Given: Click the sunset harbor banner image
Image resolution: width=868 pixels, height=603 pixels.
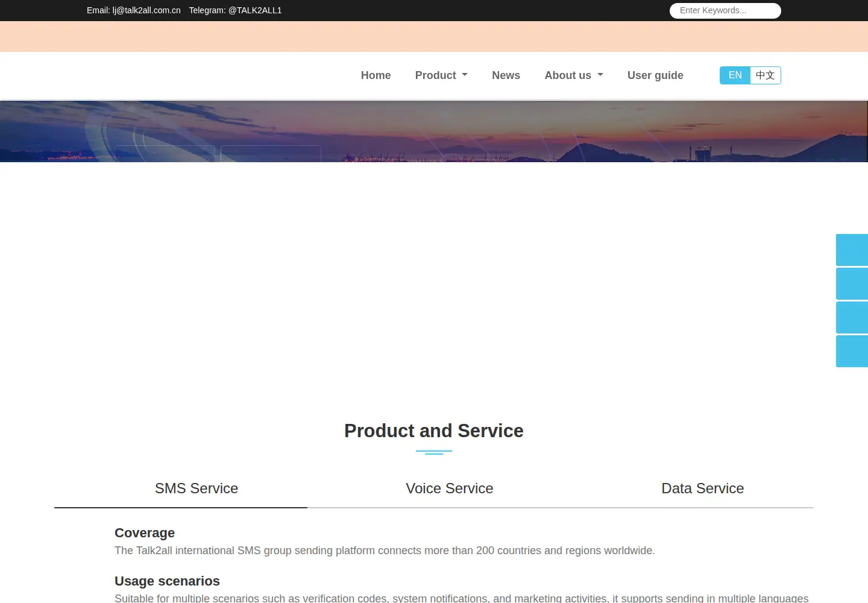Looking at the screenshot, I should (x=434, y=131).
